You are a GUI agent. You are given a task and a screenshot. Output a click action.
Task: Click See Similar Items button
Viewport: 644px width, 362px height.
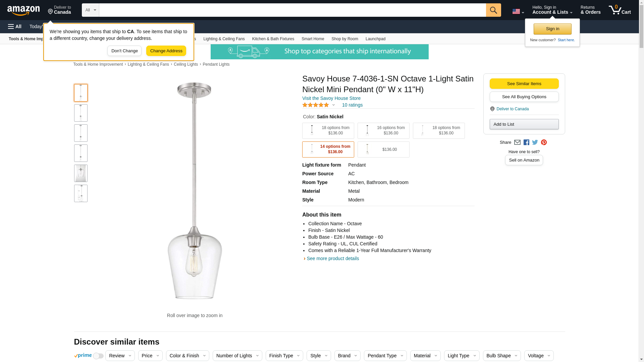pos(524,84)
